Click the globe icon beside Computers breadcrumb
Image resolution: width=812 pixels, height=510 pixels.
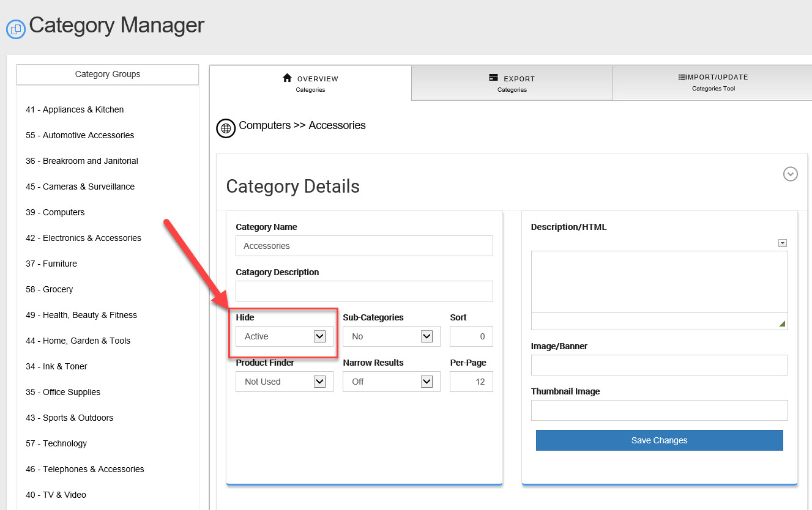coord(226,128)
